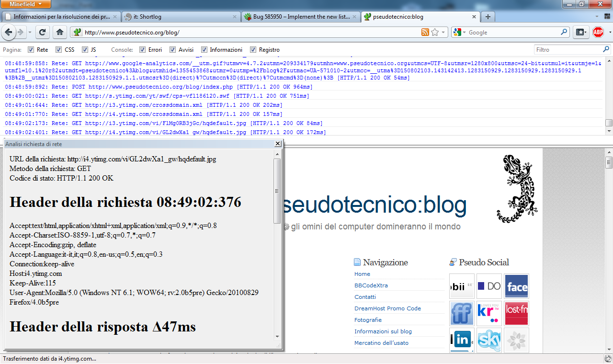Open the last.fm social icon

tap(516, 314)
